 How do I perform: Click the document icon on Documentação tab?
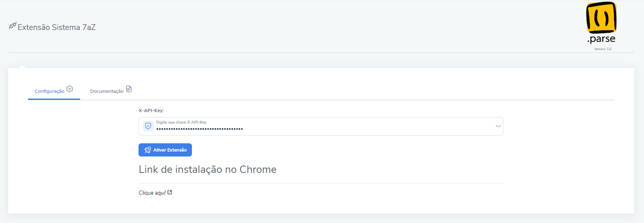129,89
